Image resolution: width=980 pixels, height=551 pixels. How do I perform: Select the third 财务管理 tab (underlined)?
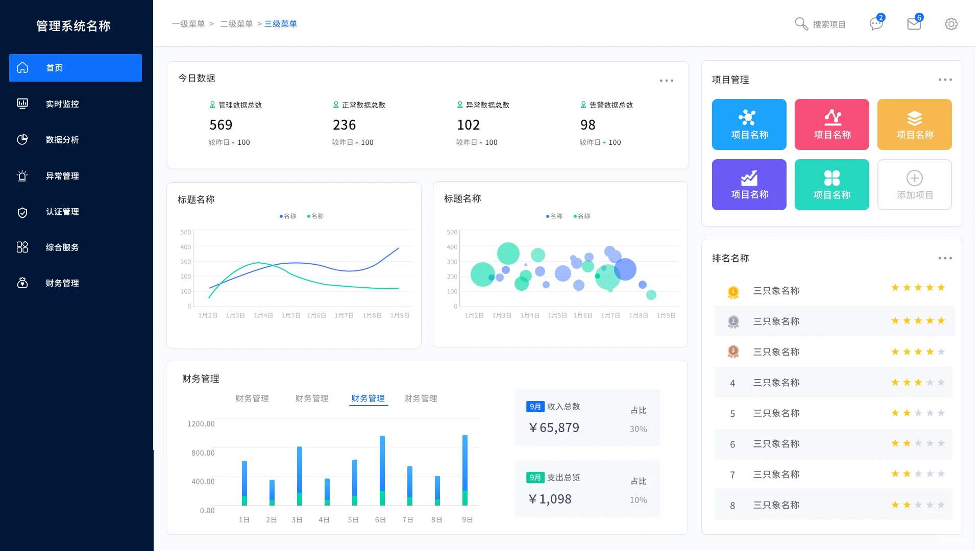click(368, 398)
